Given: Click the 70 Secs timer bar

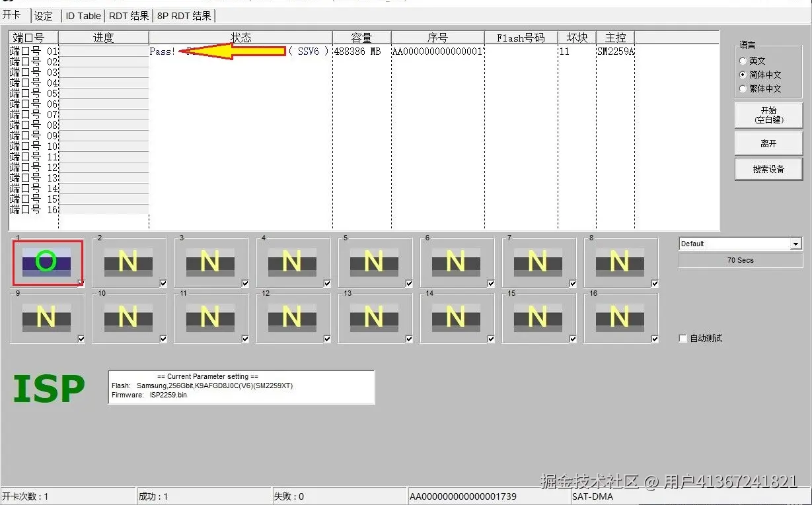Looking at the screenshot, I should 740,260.
